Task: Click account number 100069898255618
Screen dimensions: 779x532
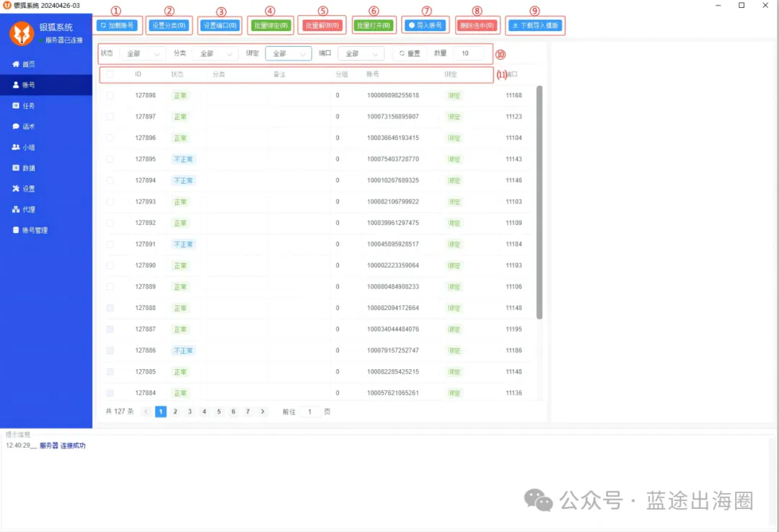Action: (x=393, y=95)
